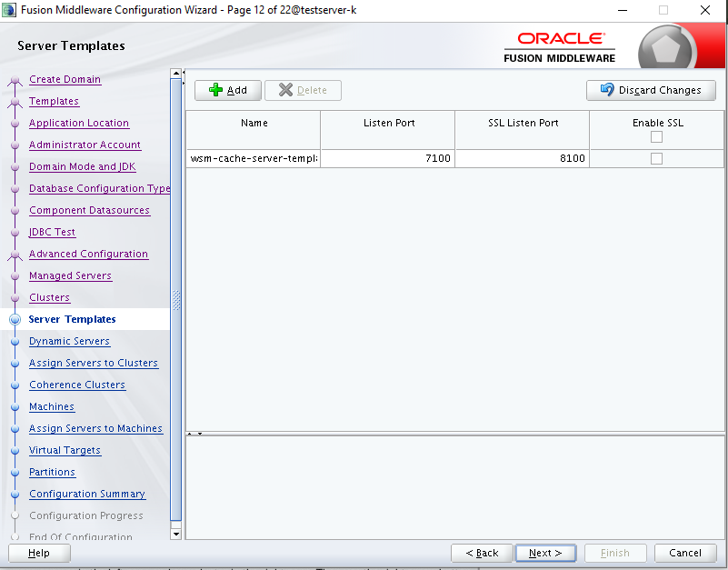The height and width of the screenshot is (570, 728).
Task: Minimize the Configuration Wizard window
Action: [x=623, y=10]
